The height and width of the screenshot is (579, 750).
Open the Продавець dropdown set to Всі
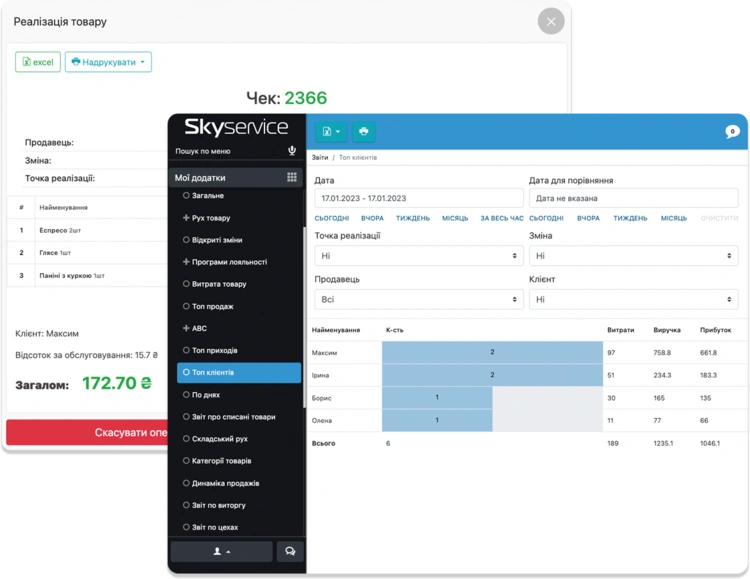click(x=419, y=299)
